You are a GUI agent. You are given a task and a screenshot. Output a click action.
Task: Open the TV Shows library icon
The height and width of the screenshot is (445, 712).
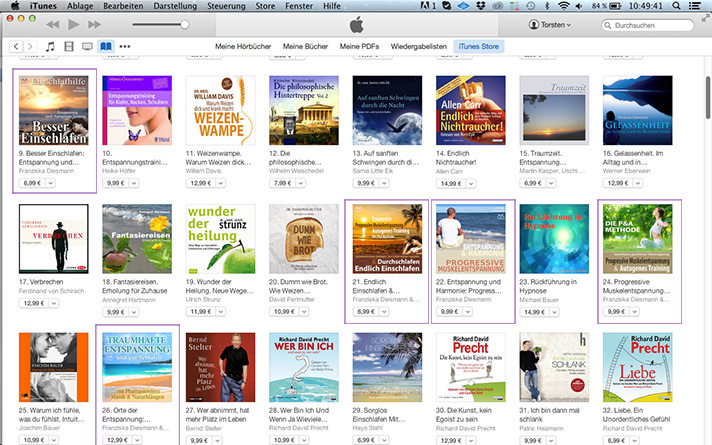[88, 47]
